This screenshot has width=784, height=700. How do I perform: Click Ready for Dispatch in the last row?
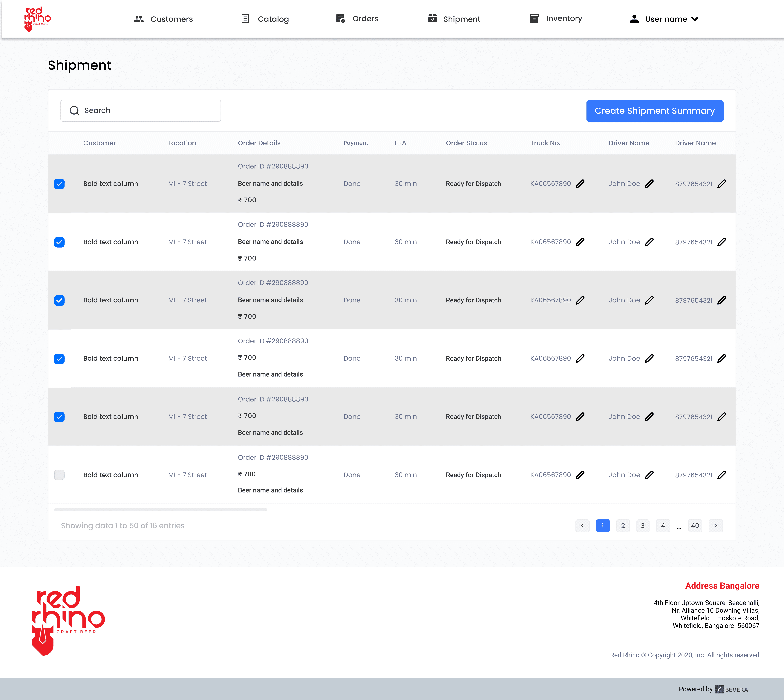pyautogui.click(x=474, y=475)
